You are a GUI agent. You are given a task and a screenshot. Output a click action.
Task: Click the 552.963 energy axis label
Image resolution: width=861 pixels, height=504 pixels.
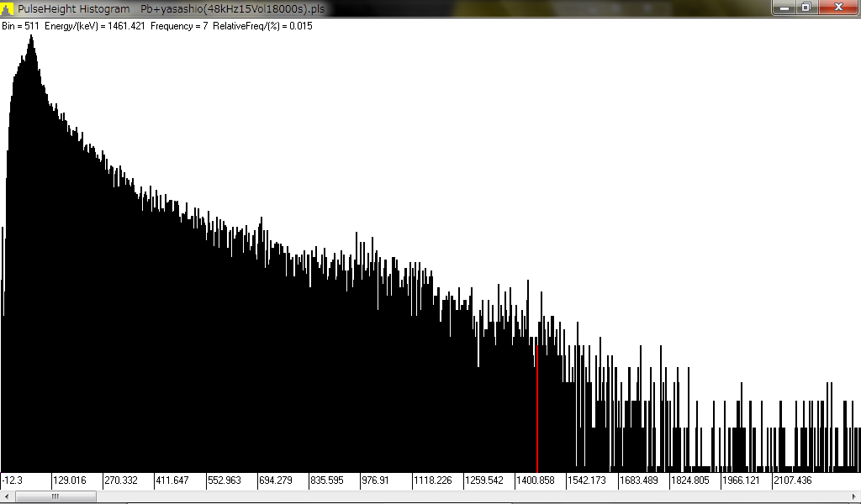click(224, 480)
